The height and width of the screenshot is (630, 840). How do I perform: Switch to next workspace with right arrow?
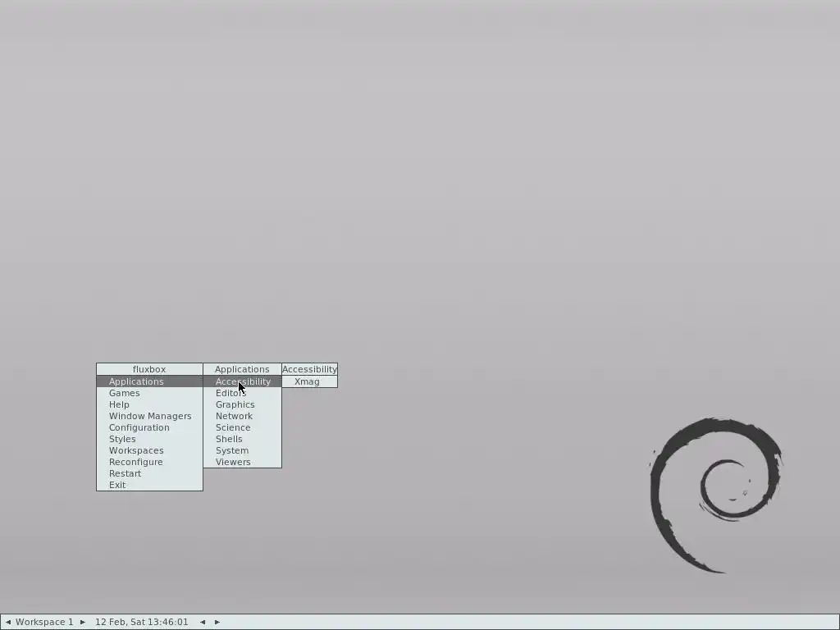[x=83, y=622]
